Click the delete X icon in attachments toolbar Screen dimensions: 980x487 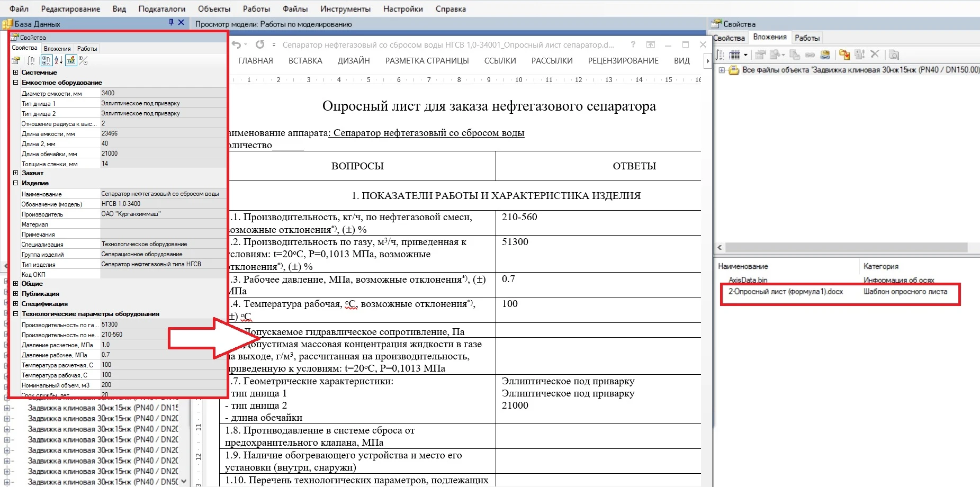pos(875,54)
